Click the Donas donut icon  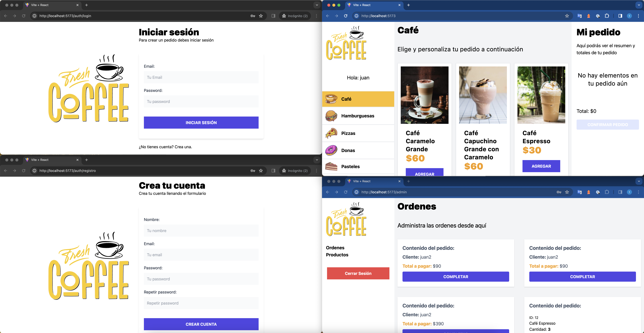coord(331,150)
